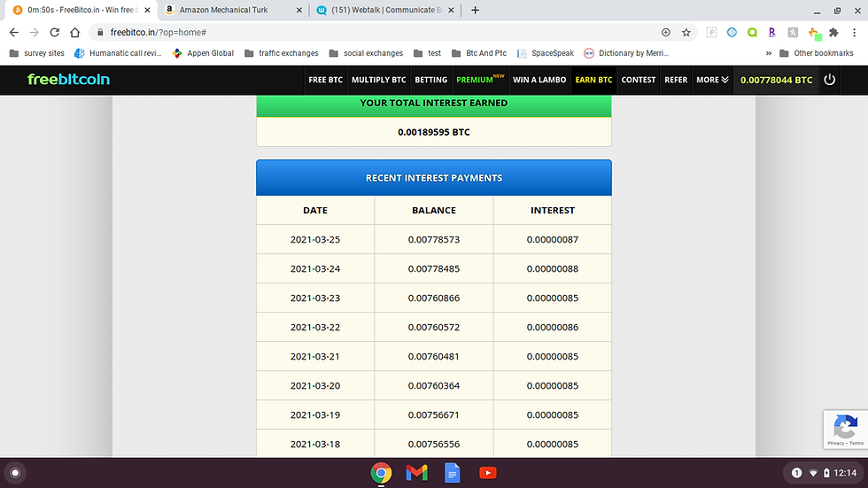The image size is (868, 488).
Task: Open the CONTEST menu item
Action: click(639, 80)
